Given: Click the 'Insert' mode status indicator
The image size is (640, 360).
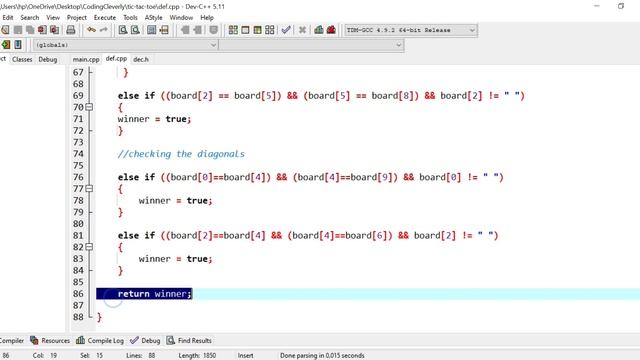Looking at the screenshot, I should (x=245, y=356).
